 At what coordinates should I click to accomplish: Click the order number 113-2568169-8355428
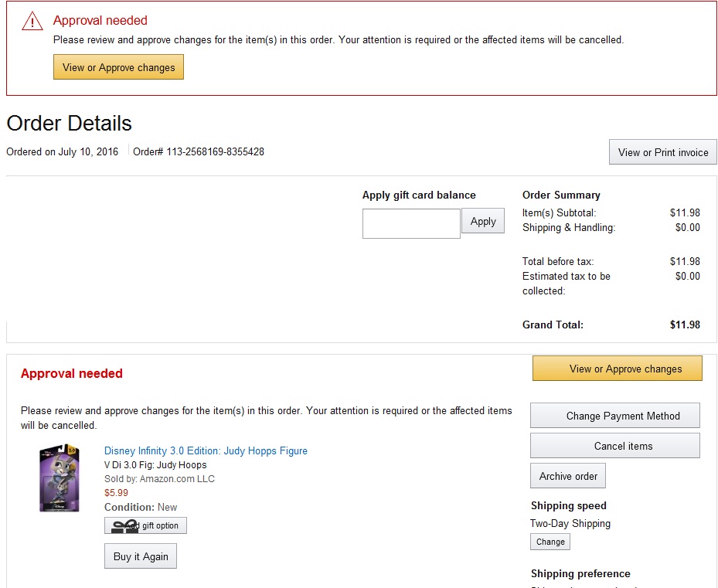pyautogui.click(x=215, y=152)
